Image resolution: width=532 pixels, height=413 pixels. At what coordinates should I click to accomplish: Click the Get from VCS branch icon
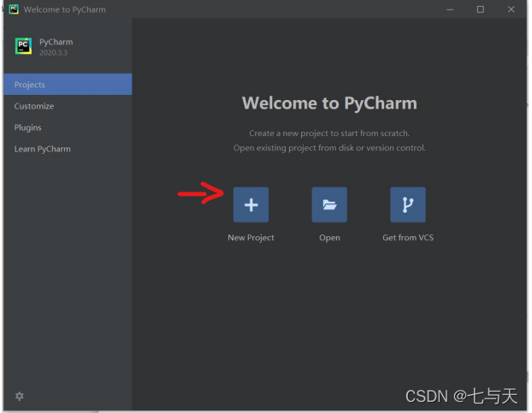[407, 204]
